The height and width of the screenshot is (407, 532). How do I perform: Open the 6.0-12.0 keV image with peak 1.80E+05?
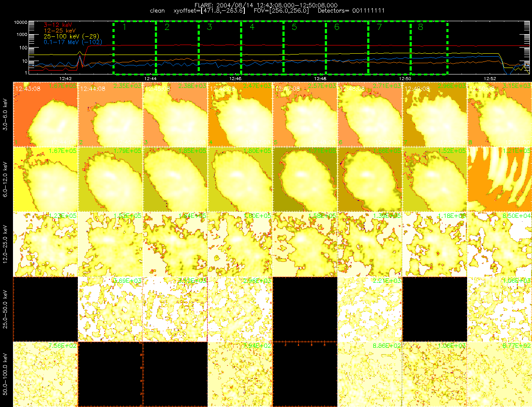click(x=240, y=179)
